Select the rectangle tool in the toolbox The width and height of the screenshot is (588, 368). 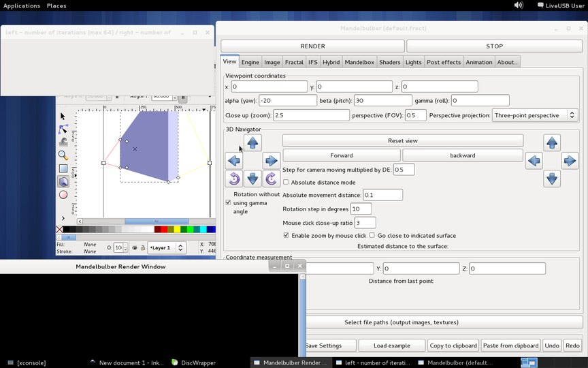tap(63, 168)
